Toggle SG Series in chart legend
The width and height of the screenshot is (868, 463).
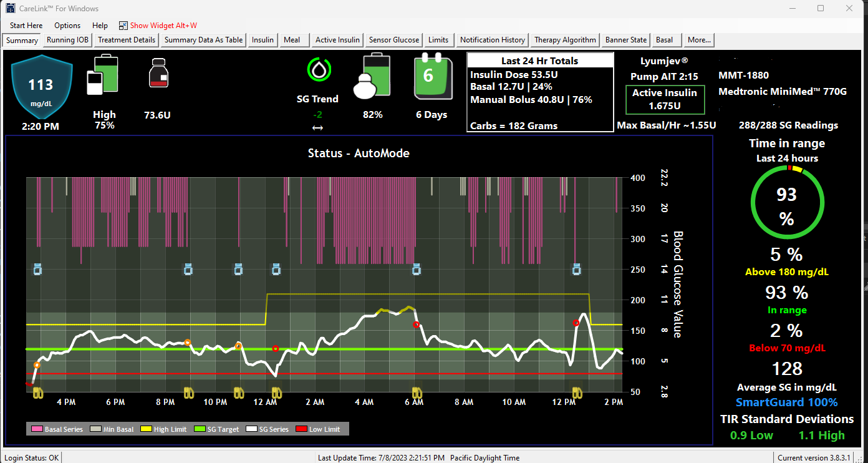[269, 429]
